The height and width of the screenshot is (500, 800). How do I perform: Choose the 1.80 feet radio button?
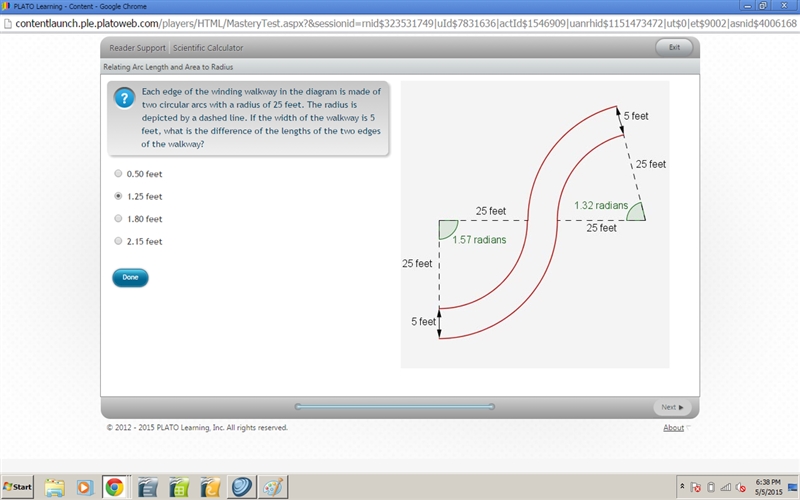point(118,218)
